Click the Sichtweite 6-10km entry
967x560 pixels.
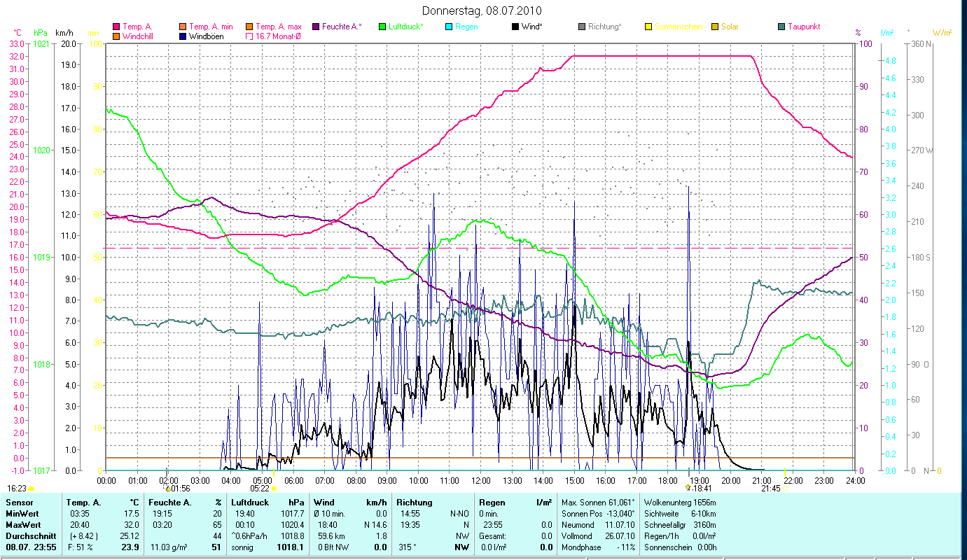click(x=680, y=514)
